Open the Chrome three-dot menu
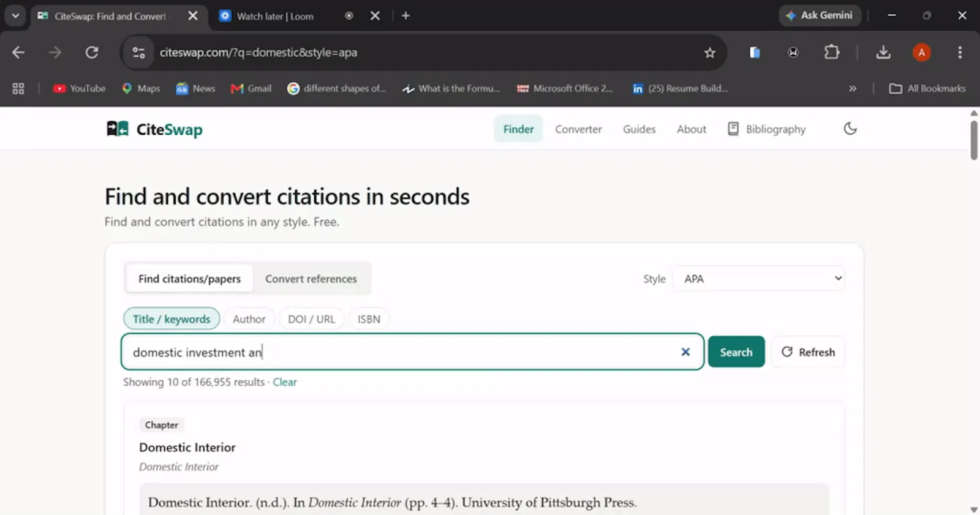980x515 pixels. click(x=960, y=52)
